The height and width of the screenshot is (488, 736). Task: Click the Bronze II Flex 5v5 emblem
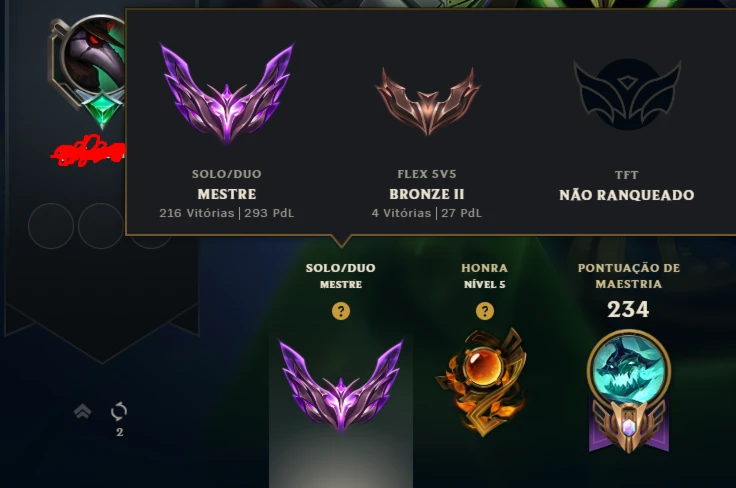[427, 101]
